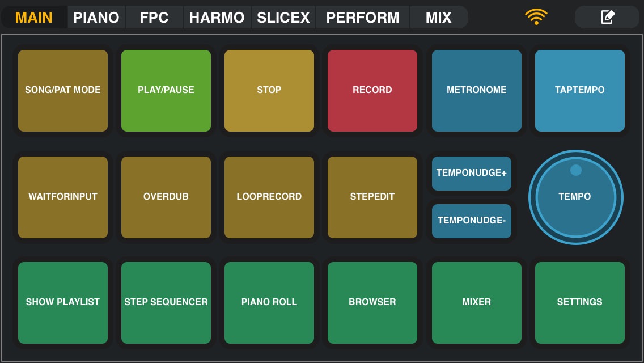Toggle the METRONOME pad

477,90
